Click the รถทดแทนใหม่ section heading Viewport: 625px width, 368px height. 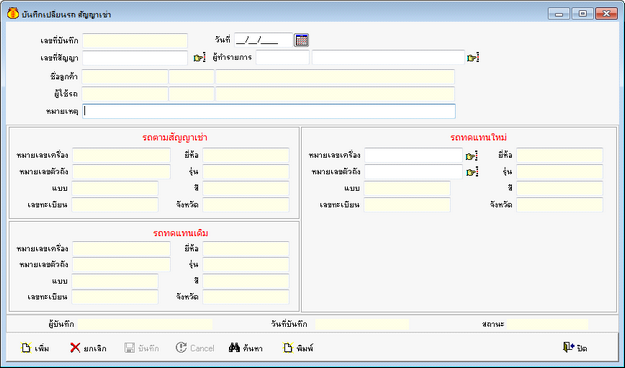coord(478,138)
